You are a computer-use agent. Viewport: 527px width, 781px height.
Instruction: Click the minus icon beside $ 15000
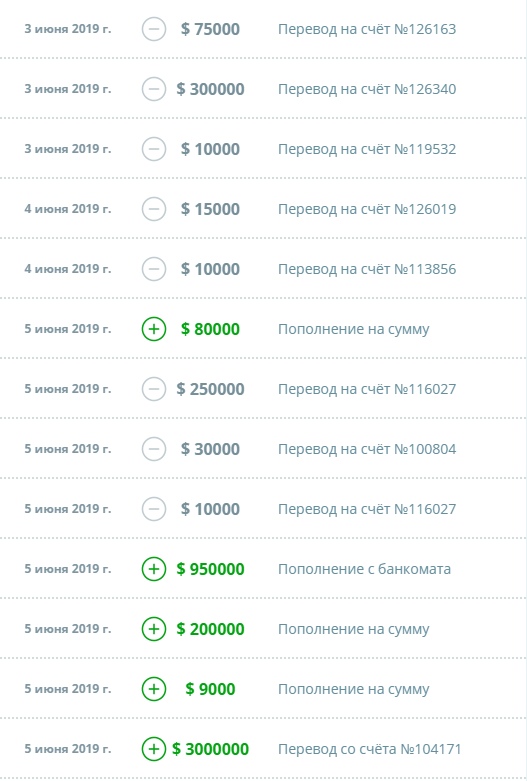coord(154,209)
